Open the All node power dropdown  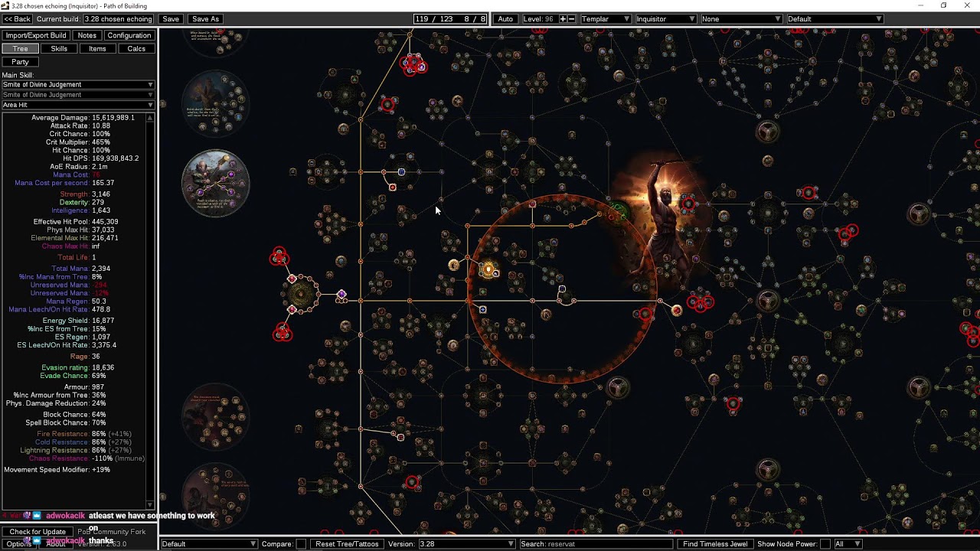[x=848, y=543]
